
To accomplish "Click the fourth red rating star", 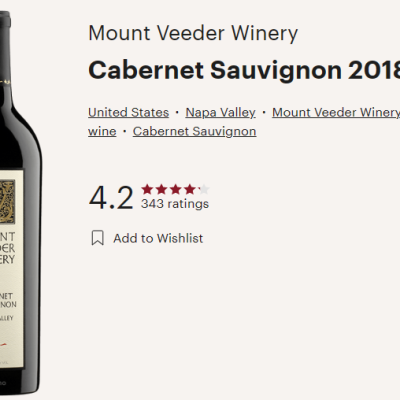I will point(190,189).
